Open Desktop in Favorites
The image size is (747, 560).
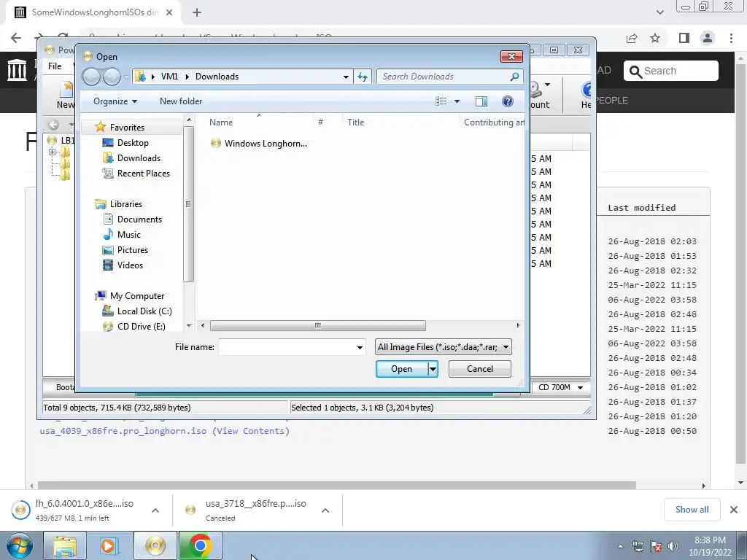point(125,143)
